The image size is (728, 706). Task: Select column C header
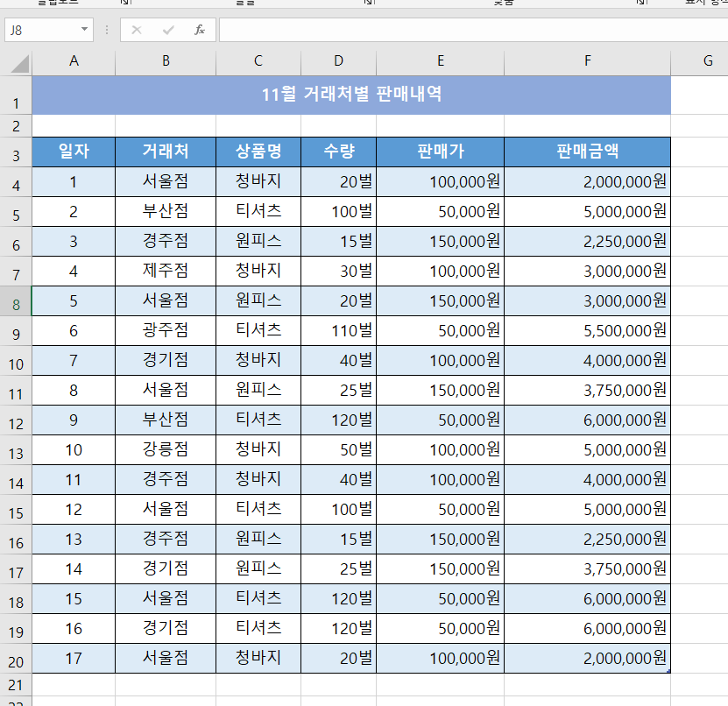coord(258,60)
